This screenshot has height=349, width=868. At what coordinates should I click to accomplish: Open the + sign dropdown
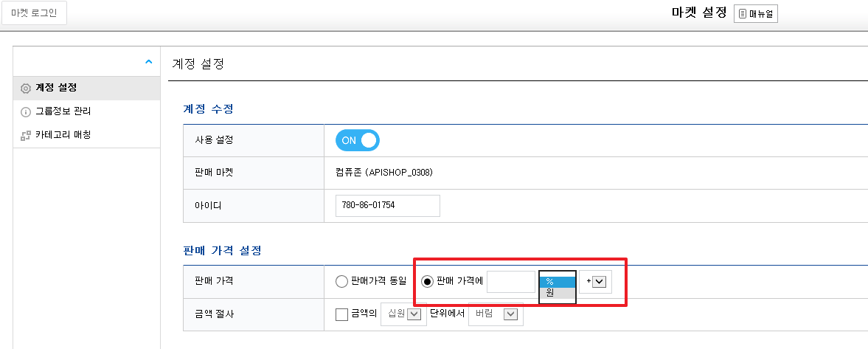(596, 281)
